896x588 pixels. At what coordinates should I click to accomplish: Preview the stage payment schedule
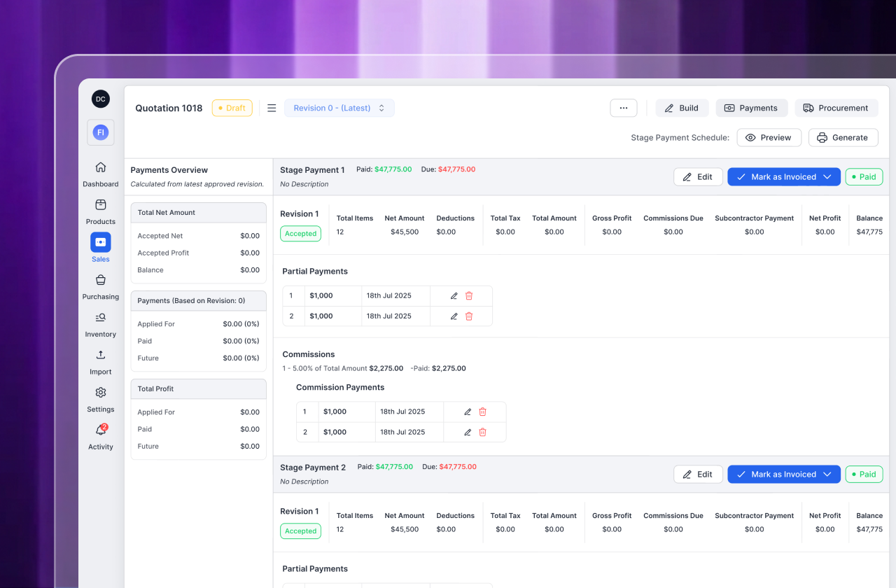pyautogui.click(x=768, y=138)
